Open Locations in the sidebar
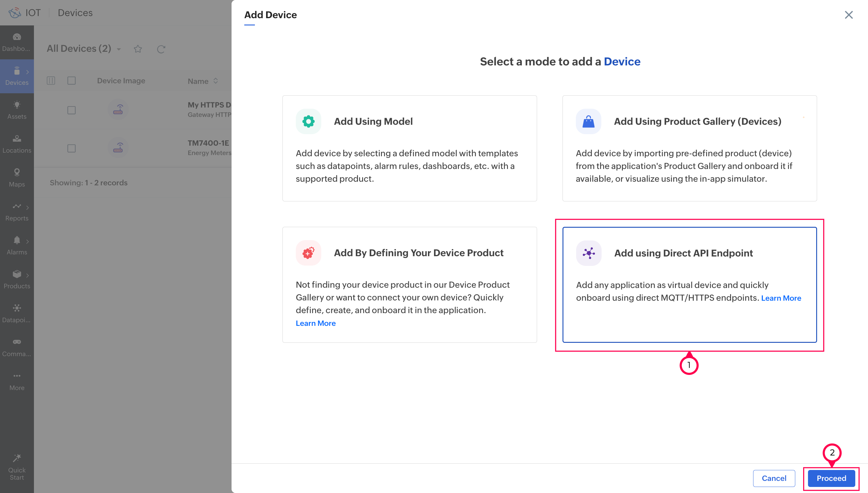The height and width of the screenshot is (493, 868). (17, 144)
